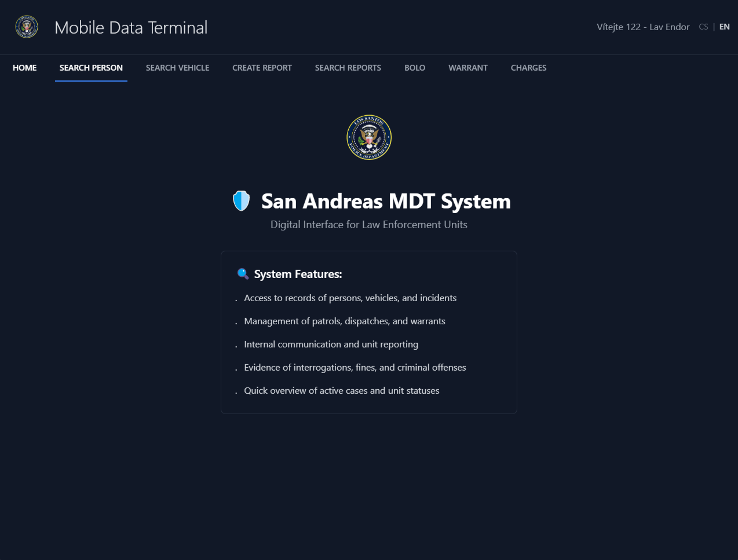This screenshot has height=560, width=738.
Task: Open the BOLO tab
Action: [x=415, y=68]
